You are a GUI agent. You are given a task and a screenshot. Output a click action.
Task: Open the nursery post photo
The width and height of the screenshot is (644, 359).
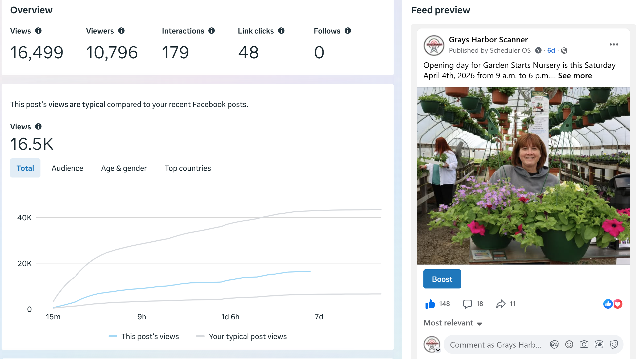tap(523, 176)
